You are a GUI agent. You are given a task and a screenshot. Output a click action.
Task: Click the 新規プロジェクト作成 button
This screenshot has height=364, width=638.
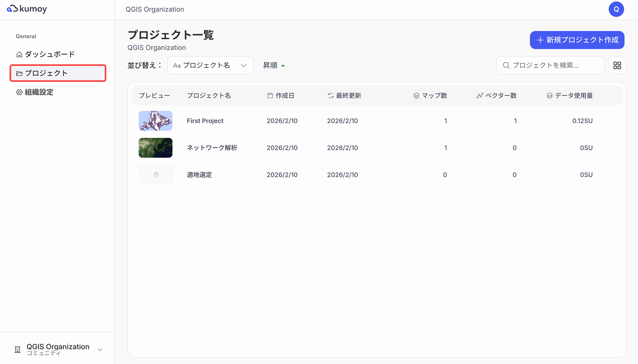point(577,40)
